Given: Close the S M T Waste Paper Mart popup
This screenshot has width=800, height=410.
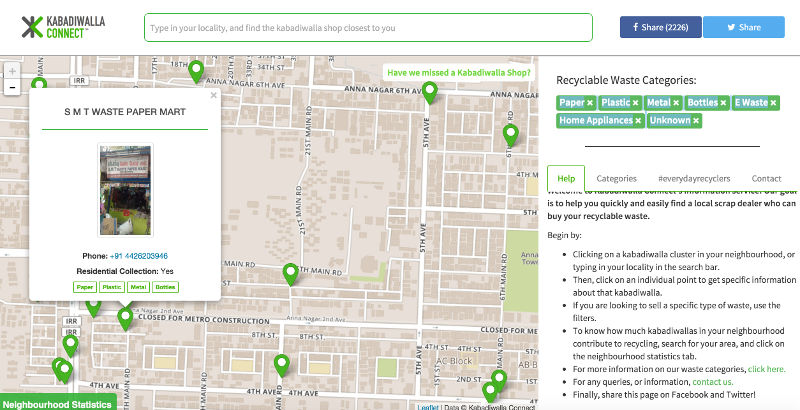Looking at the screenshot, I should (x=213, y=95).
